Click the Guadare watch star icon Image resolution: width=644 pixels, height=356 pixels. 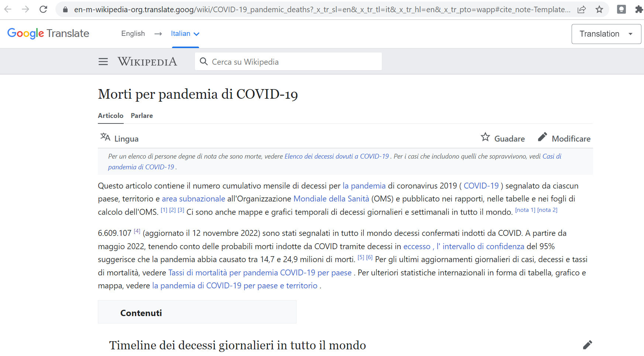485,137
